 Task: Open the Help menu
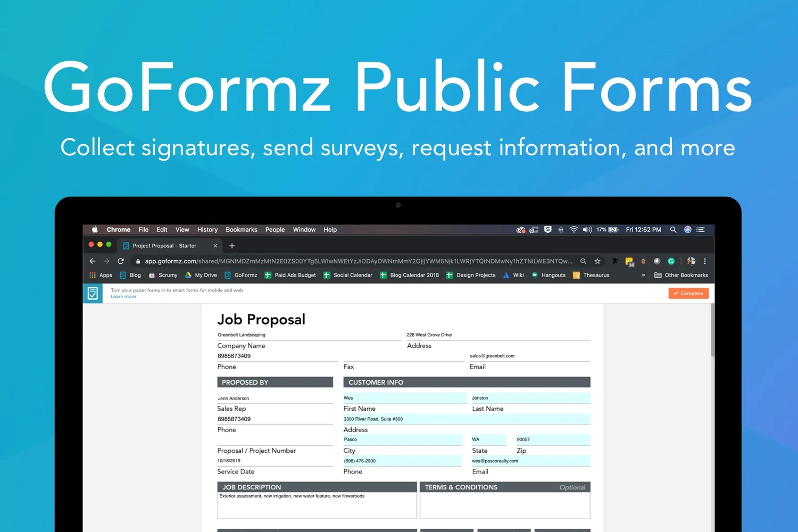pos(330,230)
